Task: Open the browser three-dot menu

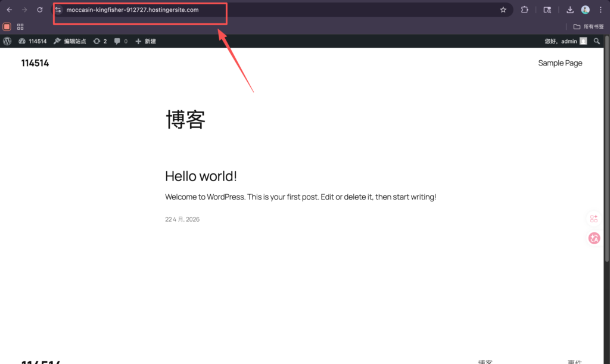Action: pyautogui.click(x=600, y=10)
